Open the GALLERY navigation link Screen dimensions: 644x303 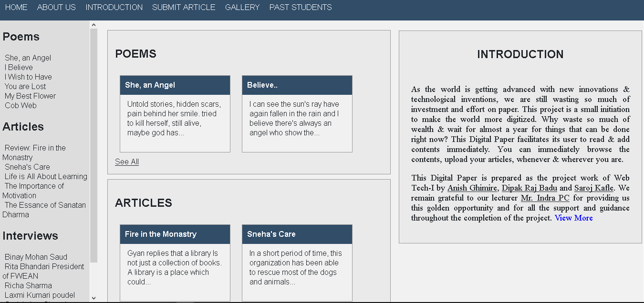[x=242, y=7]
